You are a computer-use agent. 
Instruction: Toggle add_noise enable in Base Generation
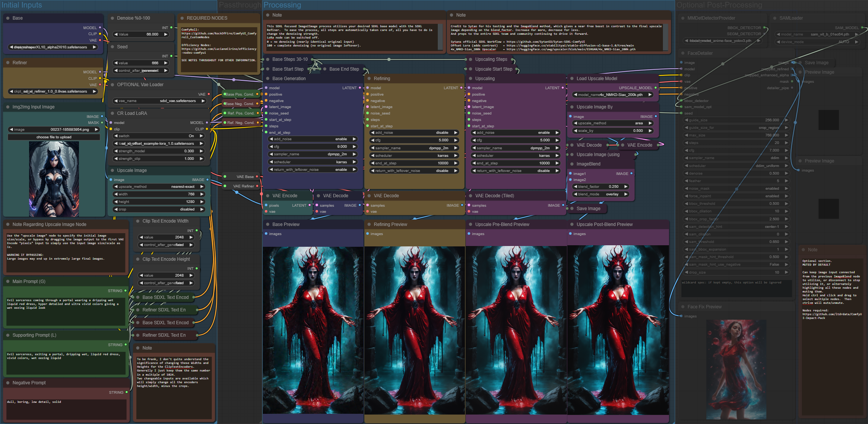point(312,139)
